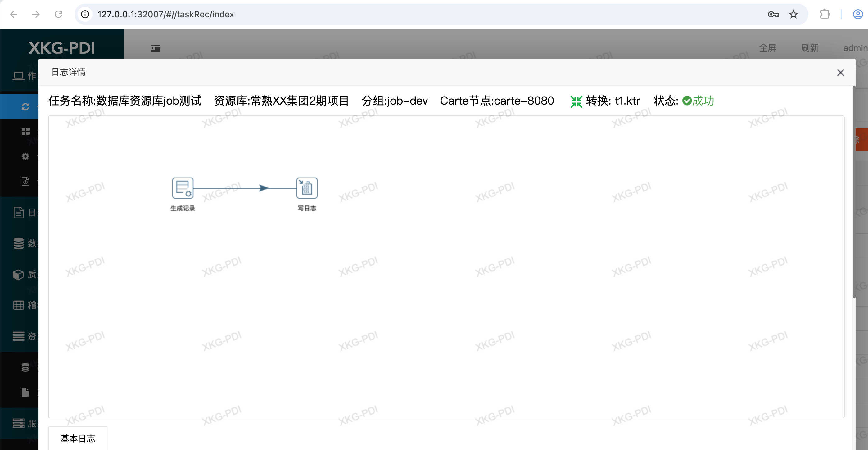The width and height of the screenshot is (868, 450).
Task: Click the 生成记录 step icon
Action: pyautogui.click(x=183, y=188)
